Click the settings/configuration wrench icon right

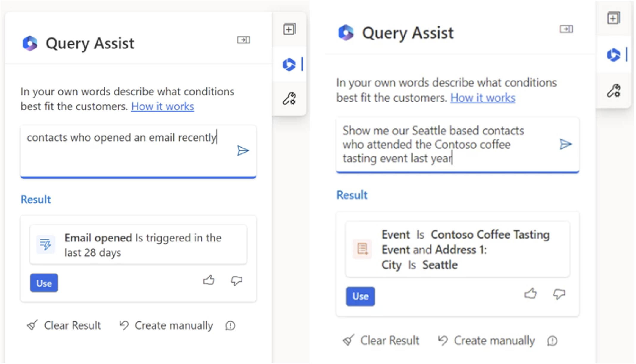click(x=614, y=91)
